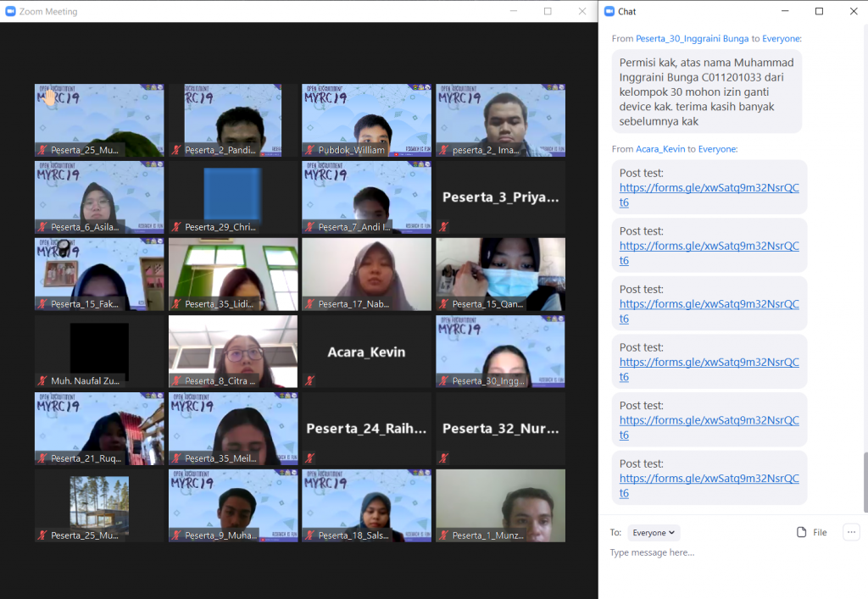Click muted mic icon beside Peserta_17_Nab
868x599 pixels.
click(310, 303)
